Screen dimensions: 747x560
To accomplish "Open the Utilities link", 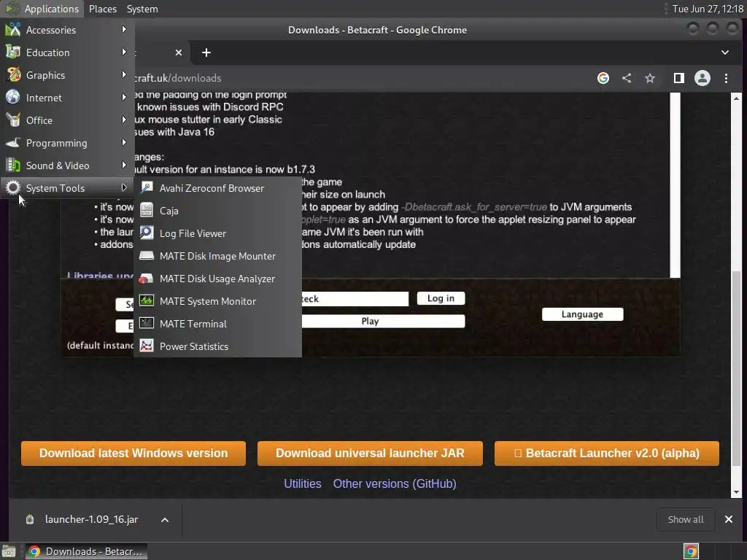I will point(303,484).
